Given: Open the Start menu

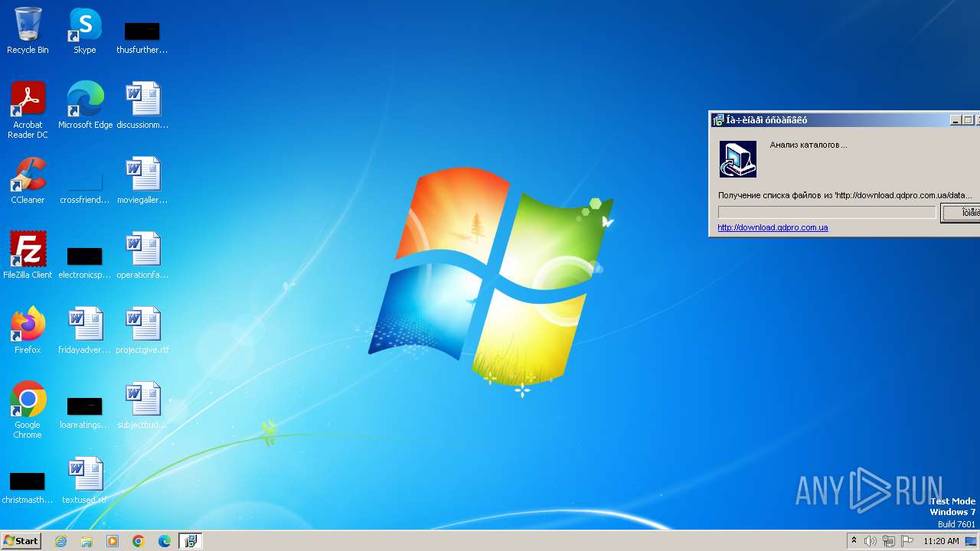Looking at the screenshot, I should pyautogui.click(x=21, y=541).
